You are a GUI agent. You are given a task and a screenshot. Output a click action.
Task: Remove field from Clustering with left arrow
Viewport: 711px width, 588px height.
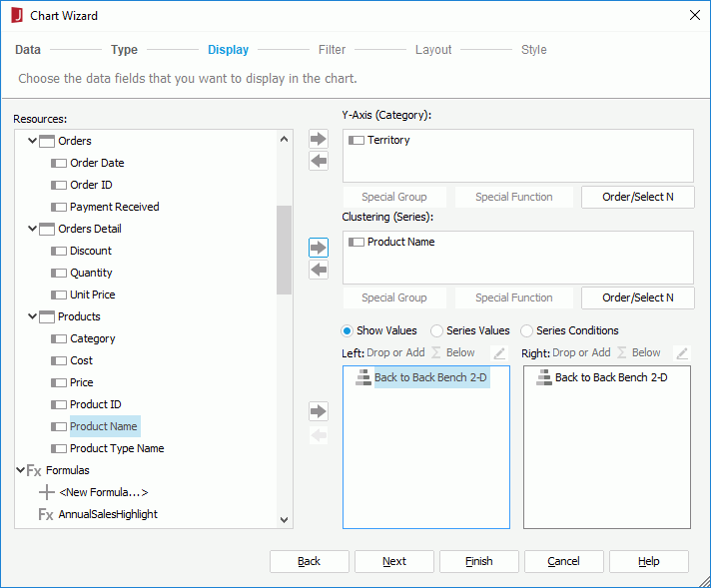(319, 271)
